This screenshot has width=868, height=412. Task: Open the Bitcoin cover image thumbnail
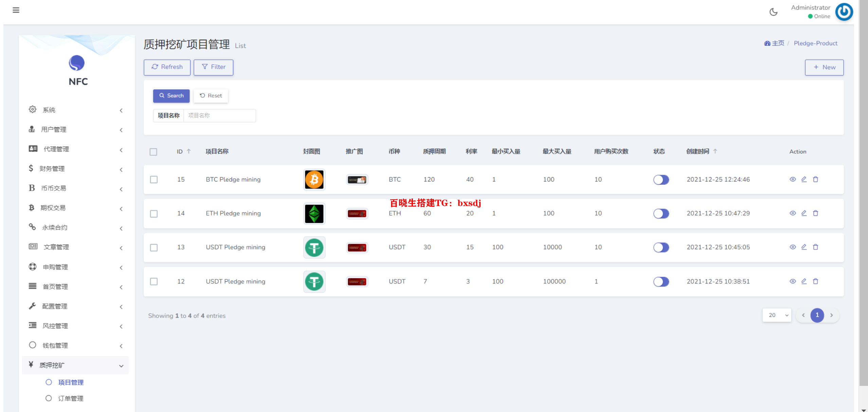[314, 180]
